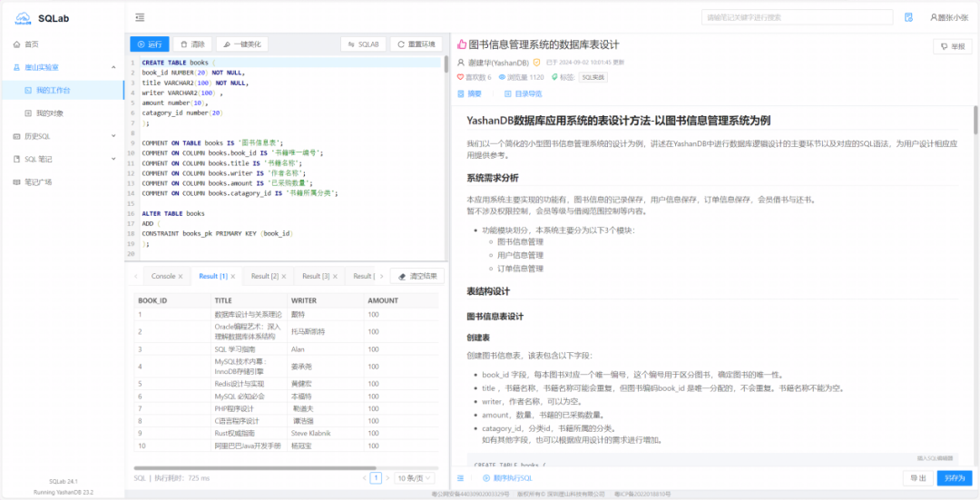Viewport: 980px width, 500px height.
Task: Collapse the 崖山实验室 sidebar group
Action: (x=113, y=67)
